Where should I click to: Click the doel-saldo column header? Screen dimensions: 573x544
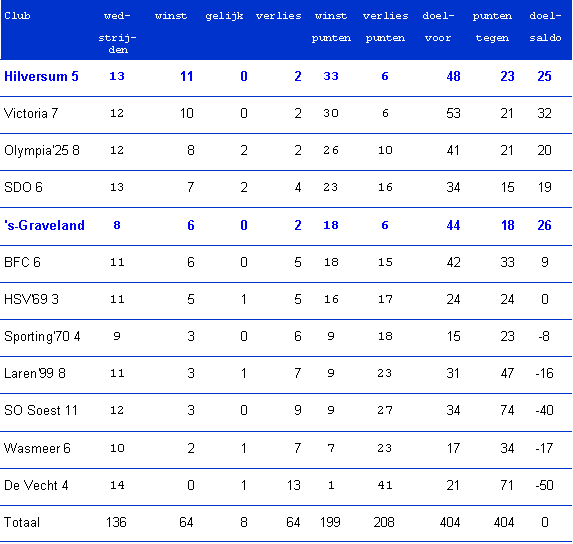pos(545,27)
